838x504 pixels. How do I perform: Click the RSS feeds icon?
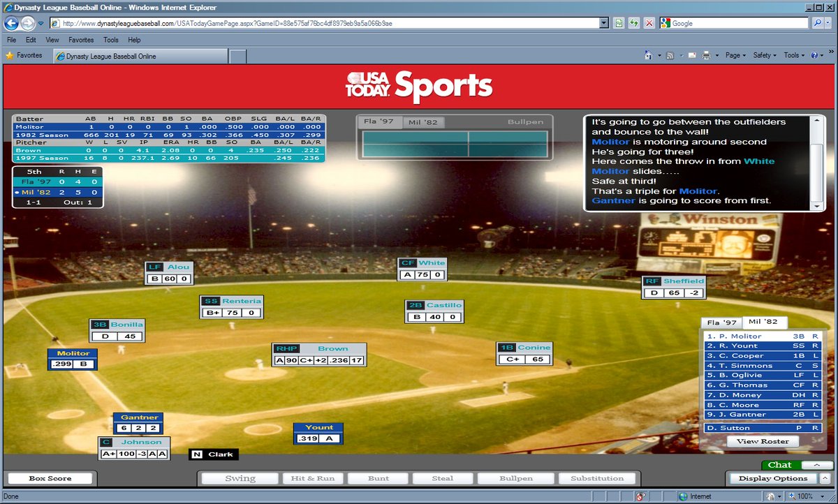[x=670, y=55]
